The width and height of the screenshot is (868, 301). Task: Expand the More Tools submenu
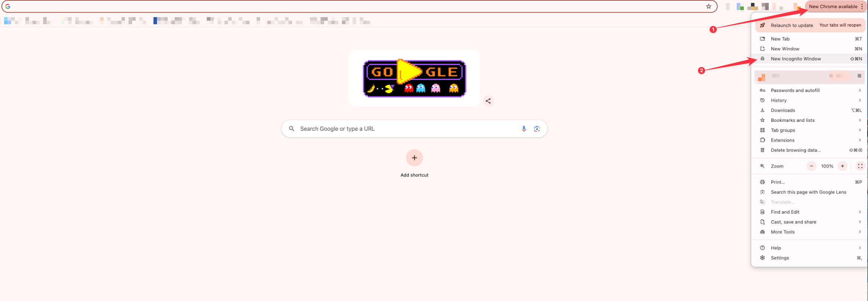810,232
